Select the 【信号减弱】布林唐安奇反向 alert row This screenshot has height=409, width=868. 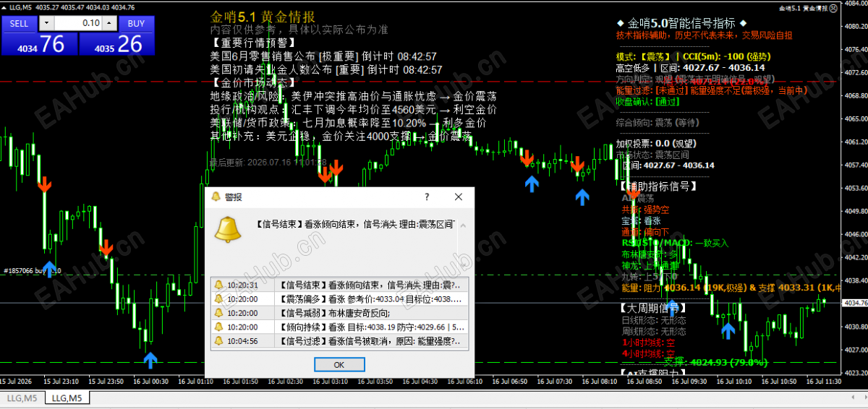(x=339, y=312)
